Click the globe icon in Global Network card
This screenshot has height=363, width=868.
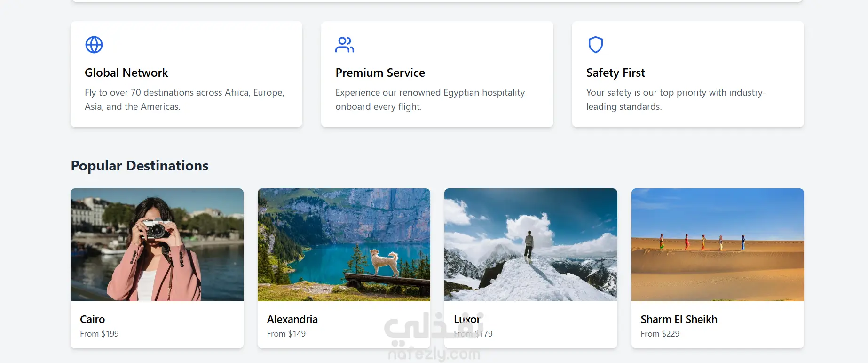pos(94,45)
